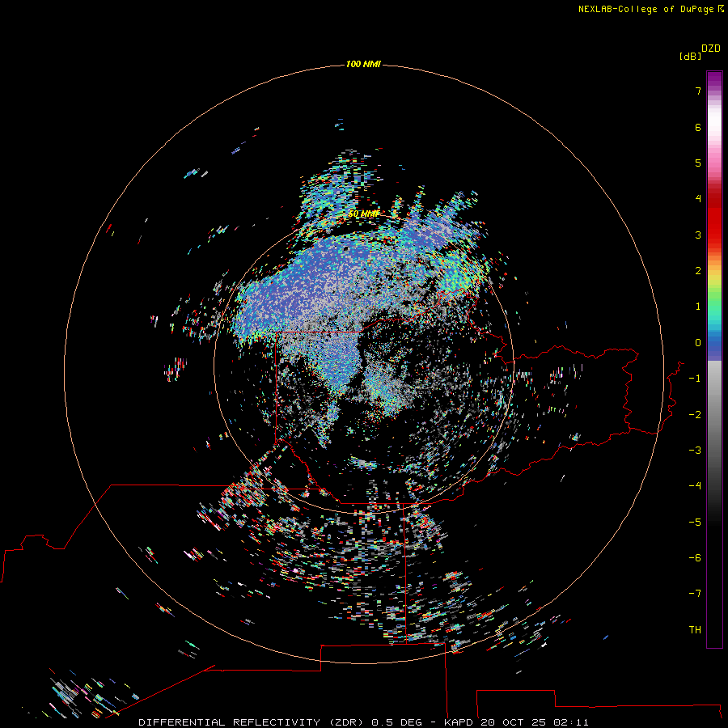Click the -6 value on color scale
This screenshot has height=728, width=728.
click(695, 558)
